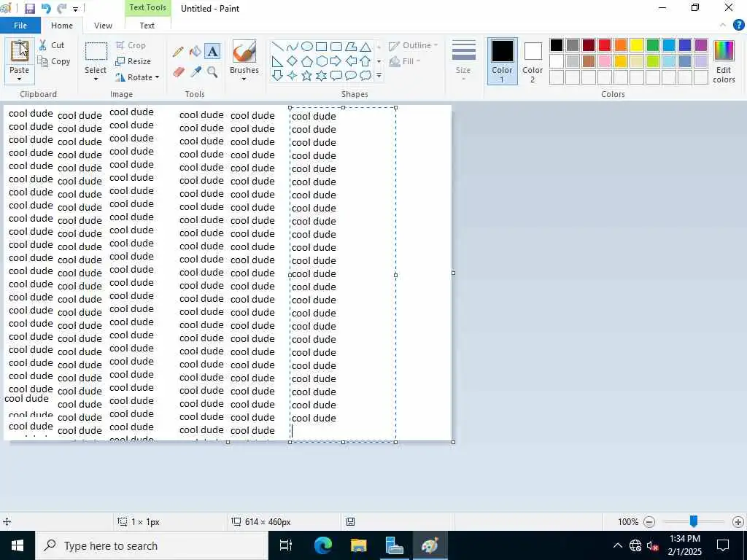The width and height of the screenshot is (747, 560).
Task: Open the Edit colors dialog
Action: pyautogui.click(x=724, y=62)
